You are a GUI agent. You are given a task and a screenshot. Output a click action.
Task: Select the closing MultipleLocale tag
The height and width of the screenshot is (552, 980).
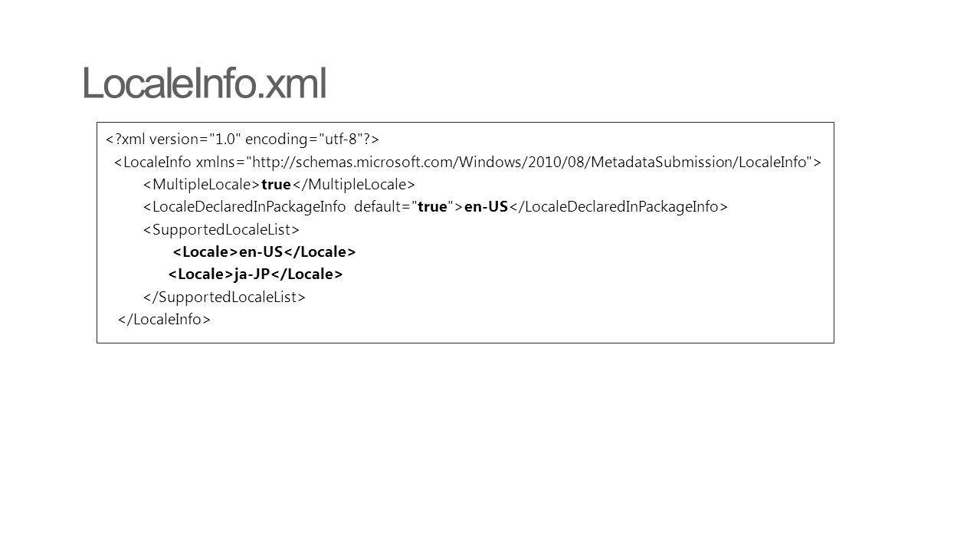tap(353, 184)
